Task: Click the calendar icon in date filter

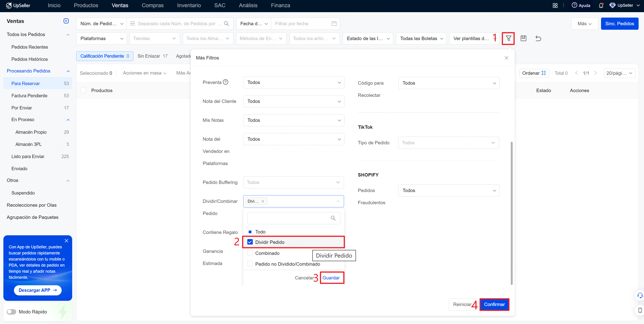Action: 334,24
